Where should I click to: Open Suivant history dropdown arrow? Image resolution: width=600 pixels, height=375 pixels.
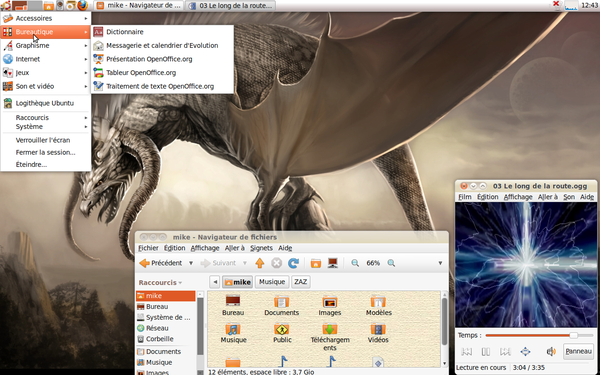click(x=245, y=263)
